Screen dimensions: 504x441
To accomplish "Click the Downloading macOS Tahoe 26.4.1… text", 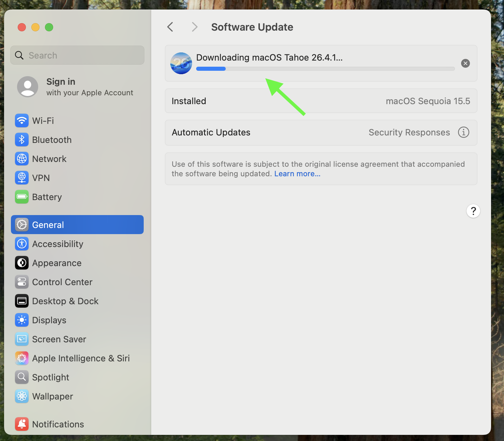I will pos(269,58).
